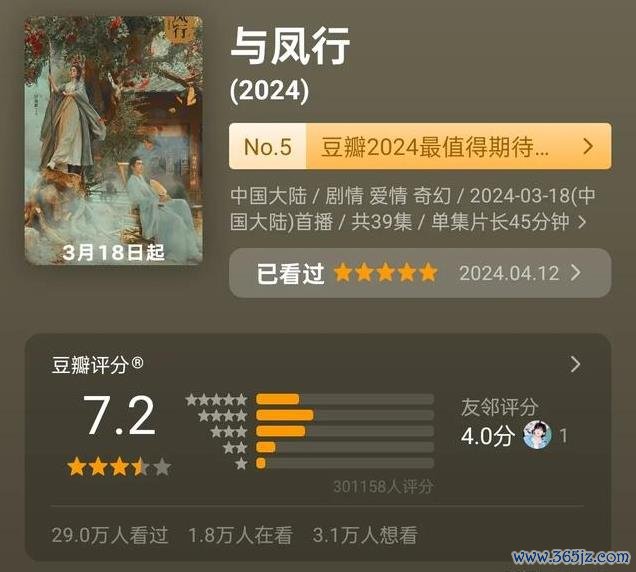The image size is (636, 572).
Task: Open 豆瓣评分 section chevron arrow
Action: coord(575,364)
